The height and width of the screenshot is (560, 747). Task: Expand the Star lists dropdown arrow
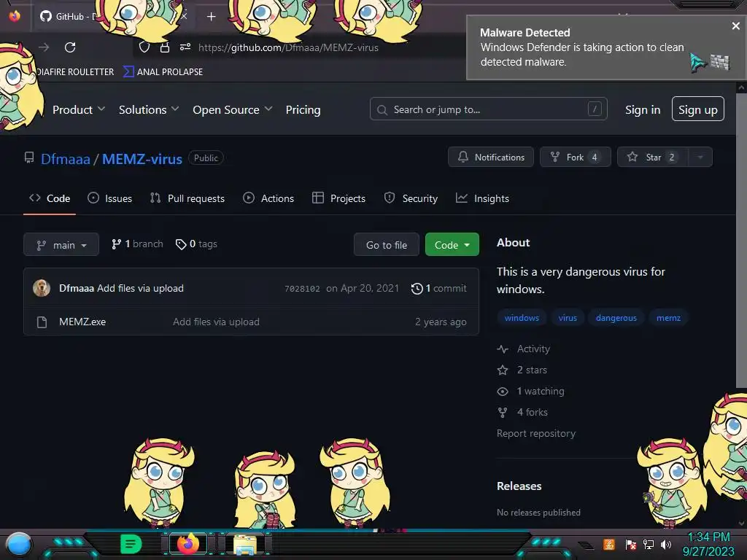coord(700,157)
